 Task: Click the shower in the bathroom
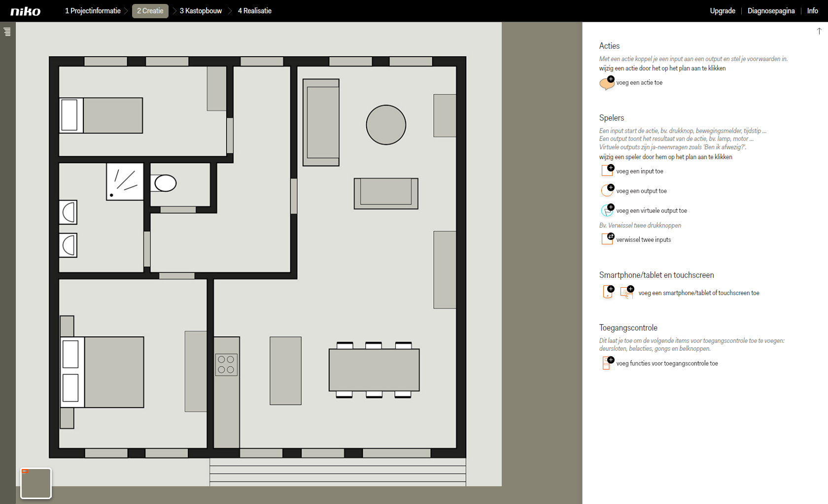[125, 181]
